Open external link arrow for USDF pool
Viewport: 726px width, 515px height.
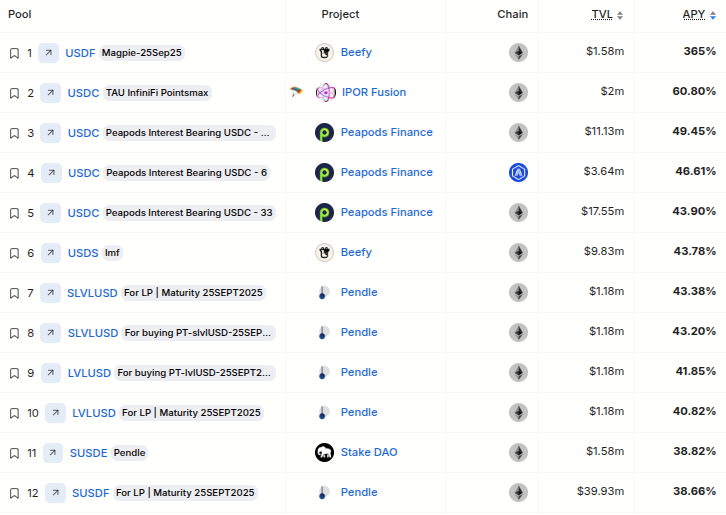click(x=48, y=53)
